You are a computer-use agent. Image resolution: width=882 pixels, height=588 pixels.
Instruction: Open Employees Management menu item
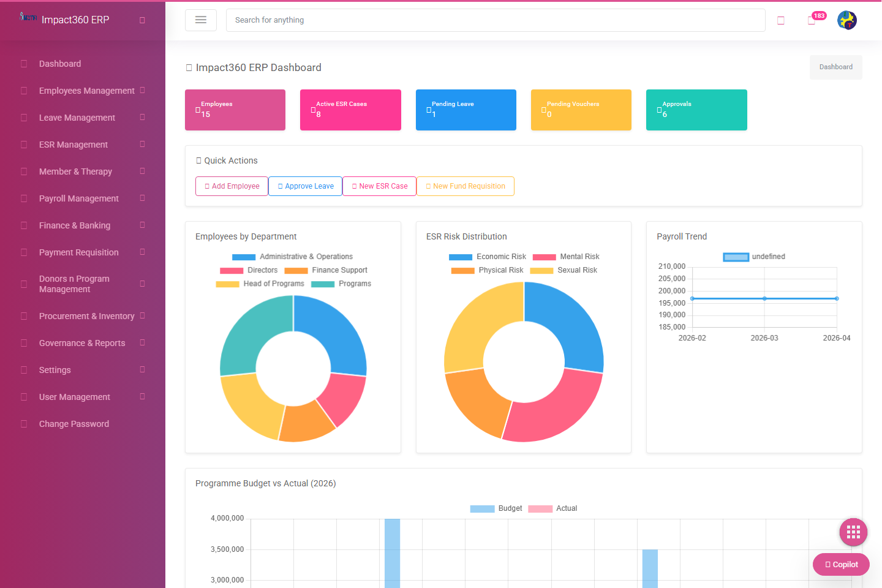[86, 91]
